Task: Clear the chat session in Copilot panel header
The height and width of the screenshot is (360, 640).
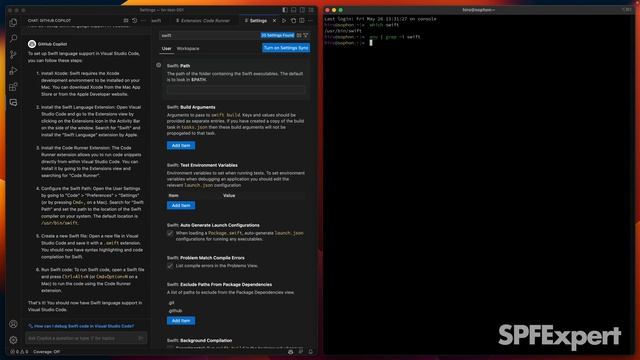Action: (x=126, y=20)
